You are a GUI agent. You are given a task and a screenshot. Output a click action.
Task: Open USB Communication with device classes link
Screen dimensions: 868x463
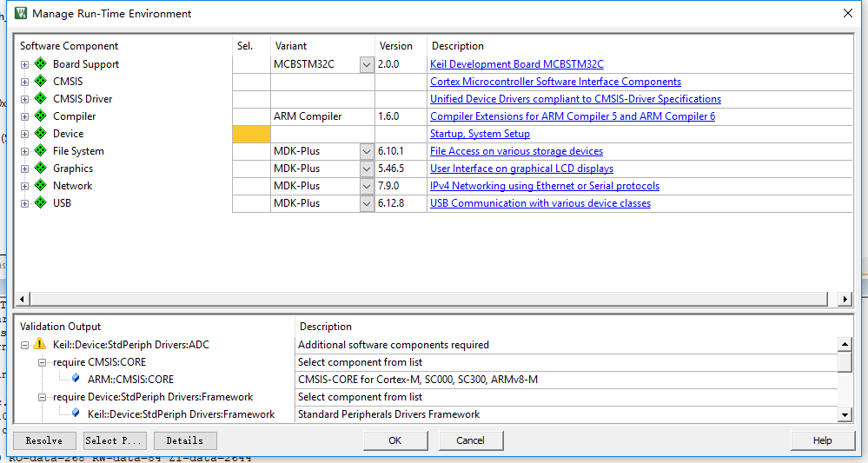click(540, 203)
